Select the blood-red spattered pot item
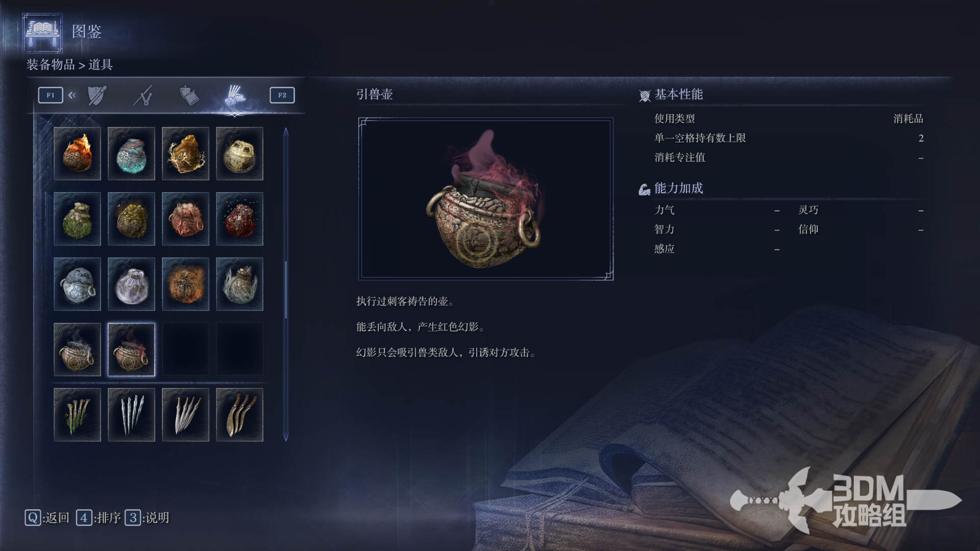The width and height of the screenshot is (980, 551). coord(239,219)
